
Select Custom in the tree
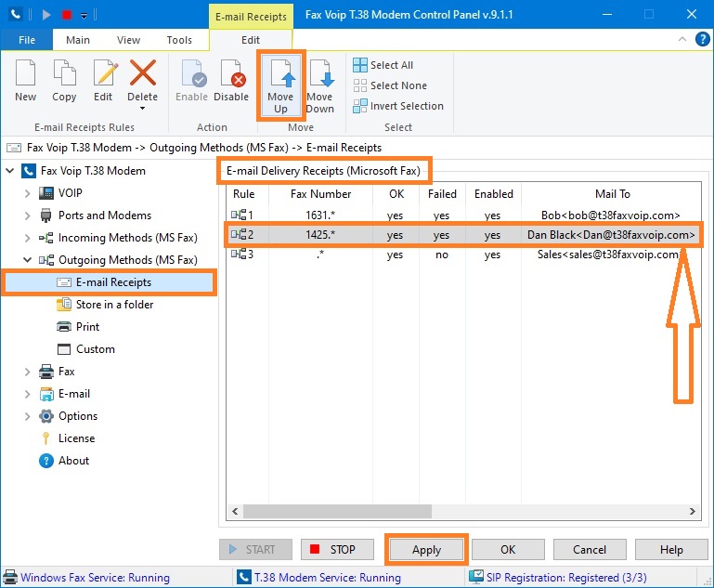click(x=96, y=349)
